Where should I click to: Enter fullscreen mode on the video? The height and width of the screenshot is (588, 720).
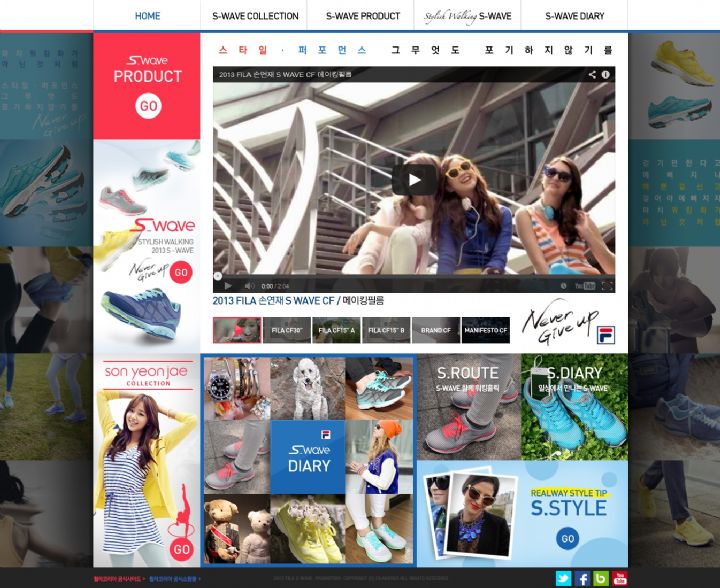tap(607, 286)
